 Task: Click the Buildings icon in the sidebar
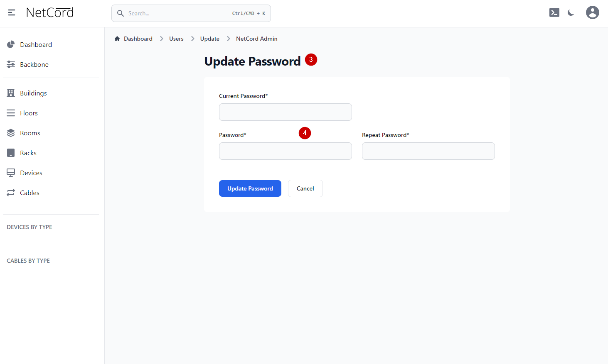coord(11,93)
